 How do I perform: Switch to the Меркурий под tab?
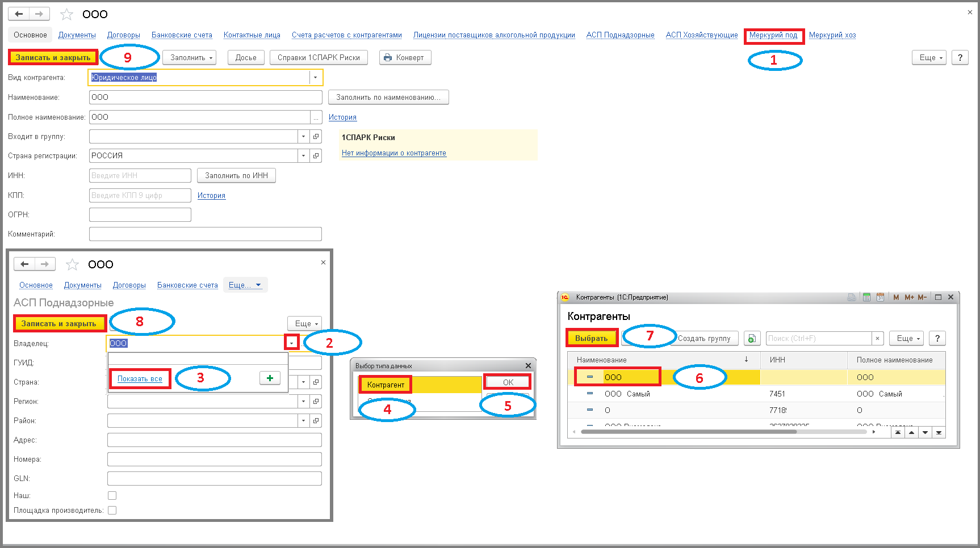coord(773,35)
